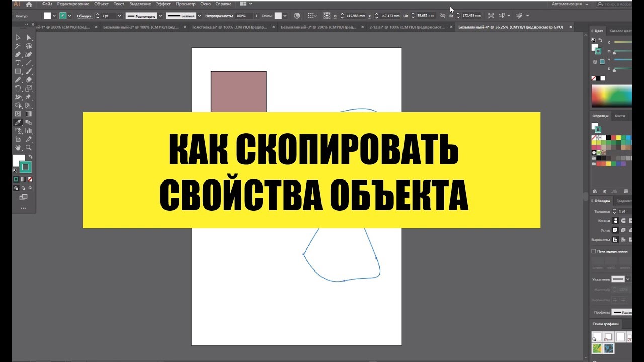Select the Artboard tool
The width and height of the screenshot is (644, 362).
tap(18, 139)
